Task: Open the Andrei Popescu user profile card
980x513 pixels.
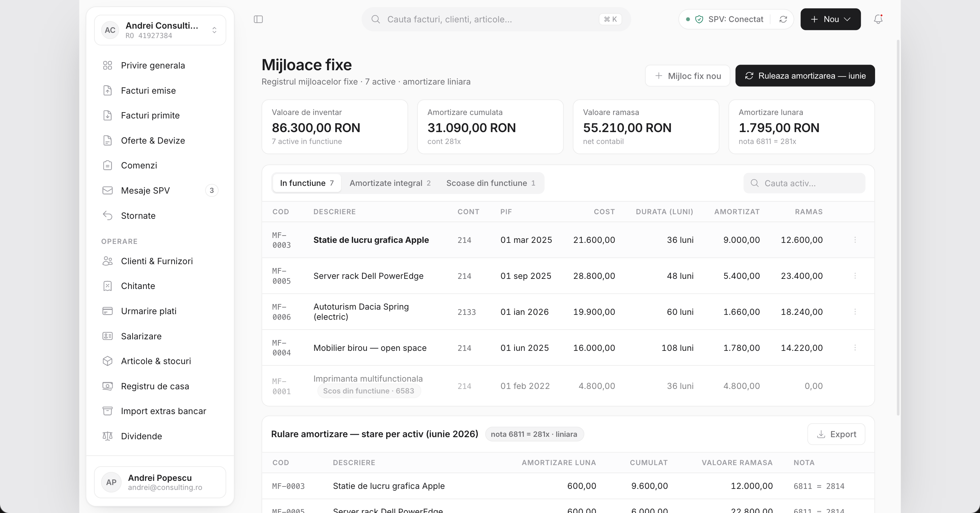Action: (x=160, y=482)
